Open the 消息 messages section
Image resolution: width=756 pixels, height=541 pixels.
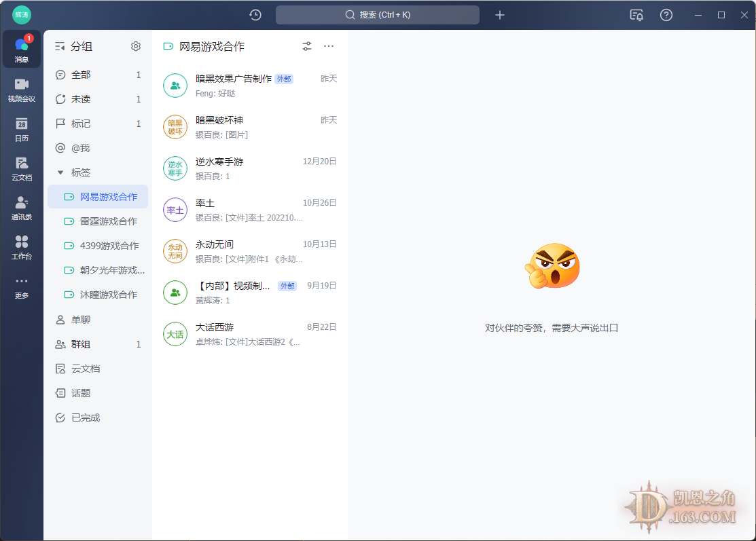pyautogui.click(x=22, y=49)
